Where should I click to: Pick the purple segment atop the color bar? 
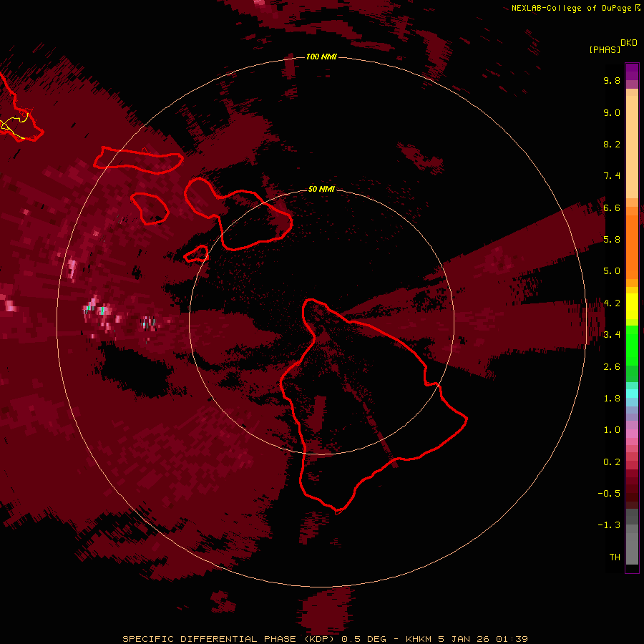pos(632,72)
